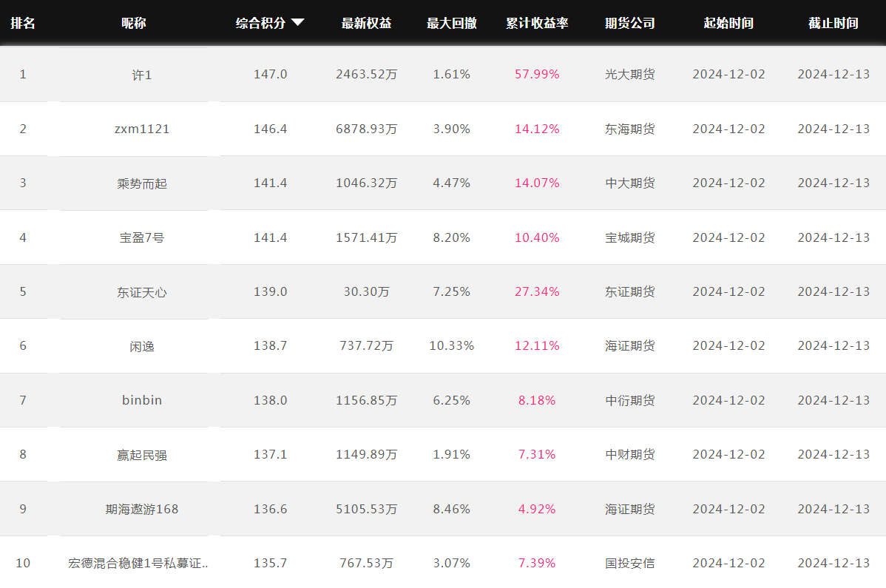Select the drawdown value 8.46%

[451, 509]
